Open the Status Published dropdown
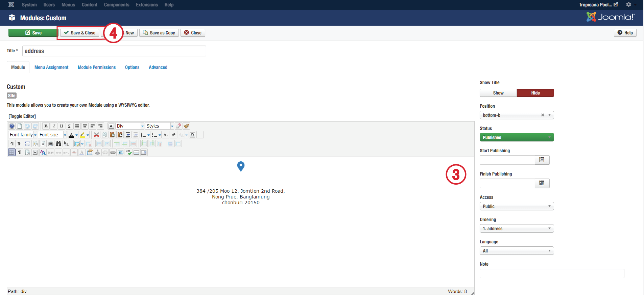Viewport: 644px width, 295px height. click(517, 137)
